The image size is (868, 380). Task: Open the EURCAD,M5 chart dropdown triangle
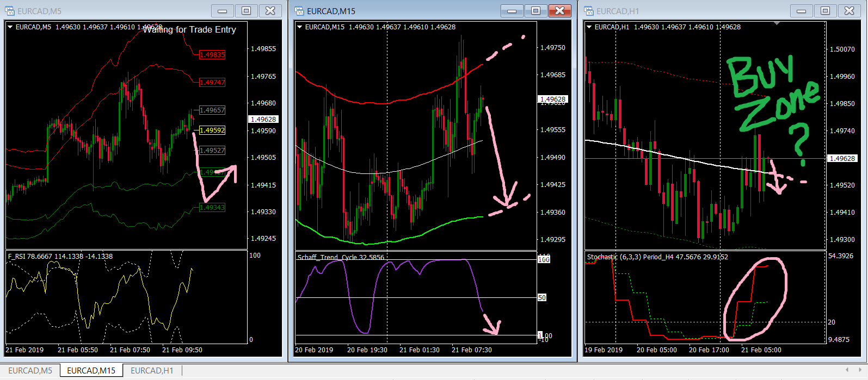[x=10, y=27]
